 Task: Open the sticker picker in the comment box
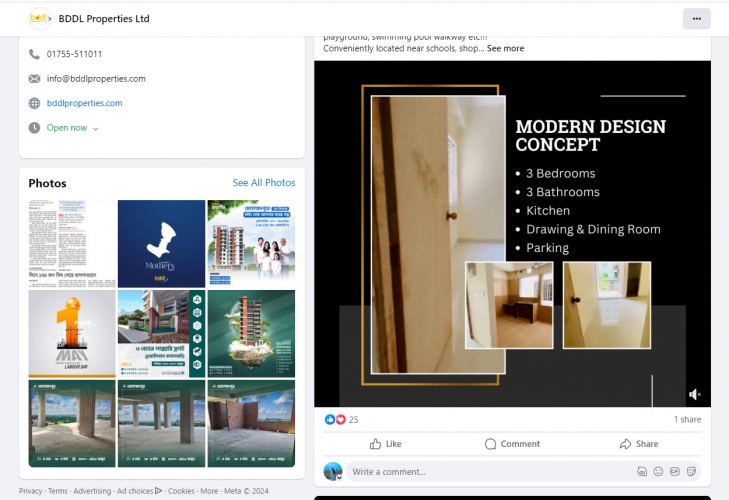point(691,472)
